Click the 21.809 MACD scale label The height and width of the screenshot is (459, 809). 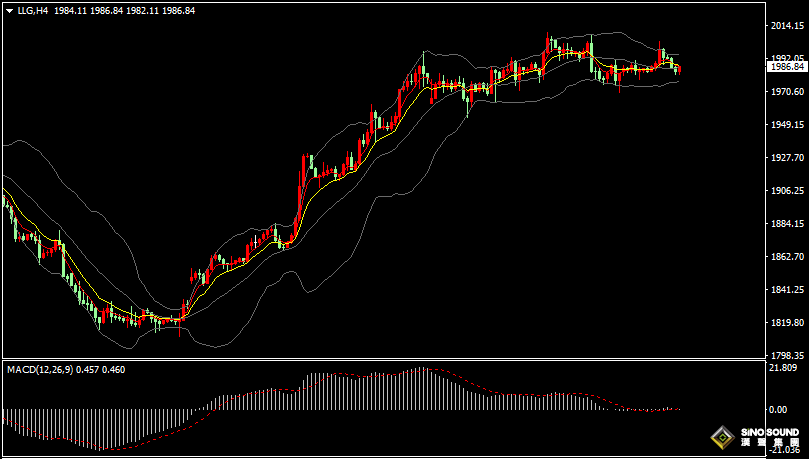click(783, 368)
